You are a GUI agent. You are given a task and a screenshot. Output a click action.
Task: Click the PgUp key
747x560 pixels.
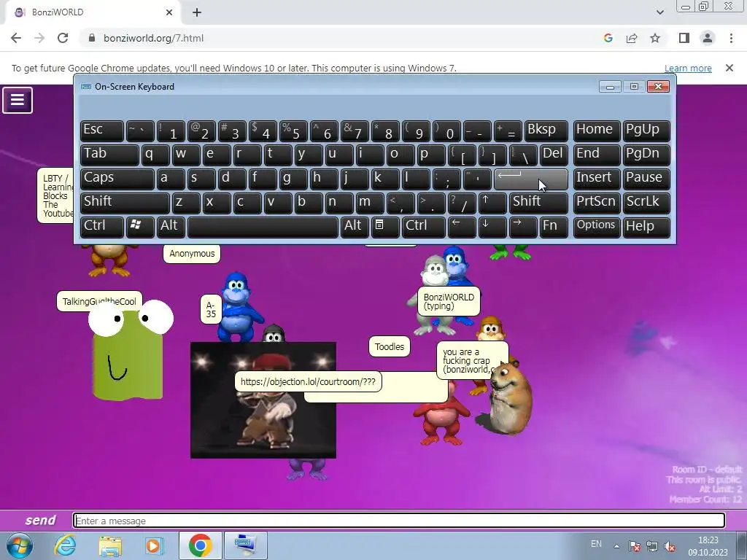[646, 130]
